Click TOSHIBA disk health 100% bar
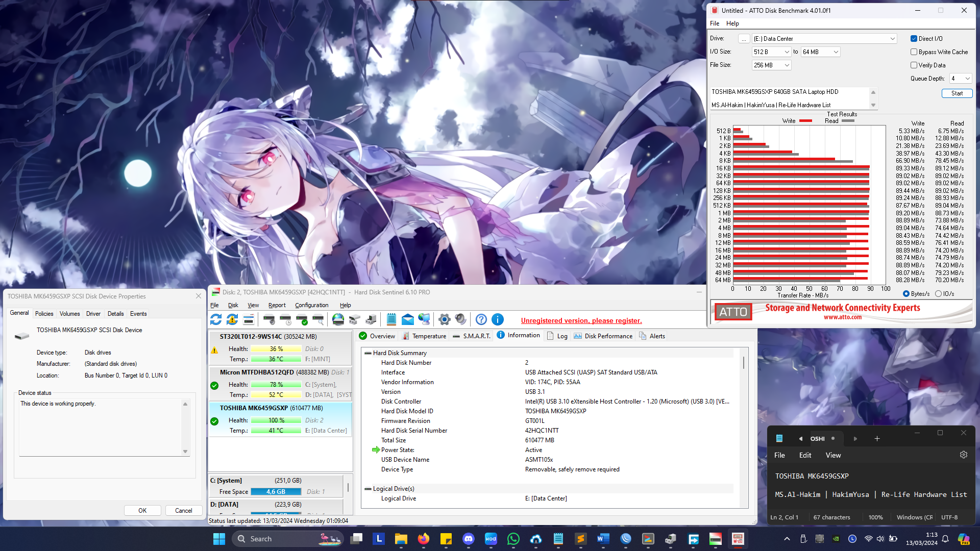The image size is (980, 551). (276, 420)
